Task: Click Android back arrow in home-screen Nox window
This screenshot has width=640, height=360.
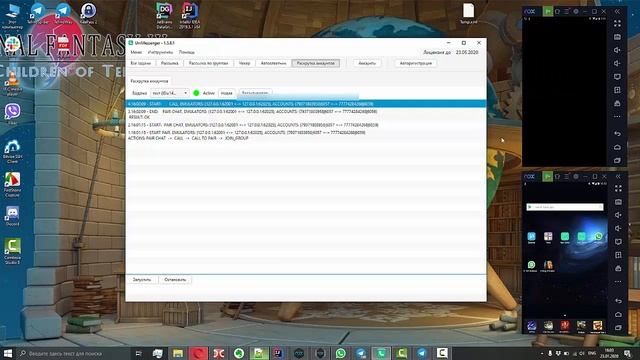Action: tap(618, 301)
